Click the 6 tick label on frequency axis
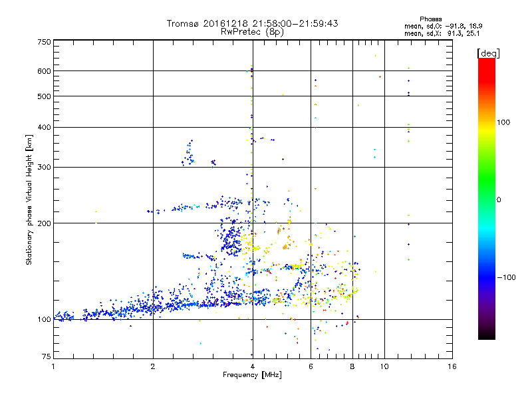The height and width of the screenshot is (399, 532). click(311, 366)
